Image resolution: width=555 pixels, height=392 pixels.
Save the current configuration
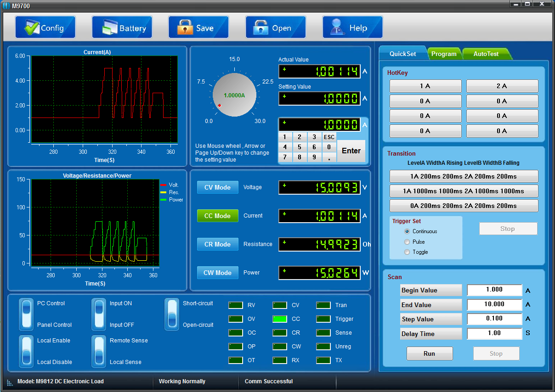tap(198, 27)
